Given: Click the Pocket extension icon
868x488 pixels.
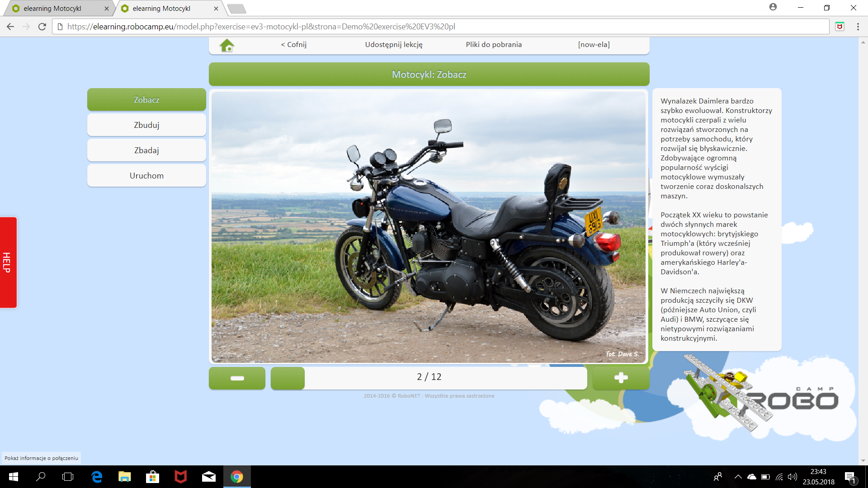Looking at the screenshot, I should tap(840, 27).
